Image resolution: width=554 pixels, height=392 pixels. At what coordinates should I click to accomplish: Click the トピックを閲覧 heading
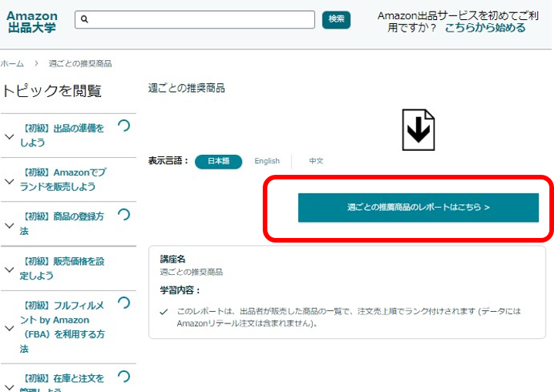click(x=52, y=91)
